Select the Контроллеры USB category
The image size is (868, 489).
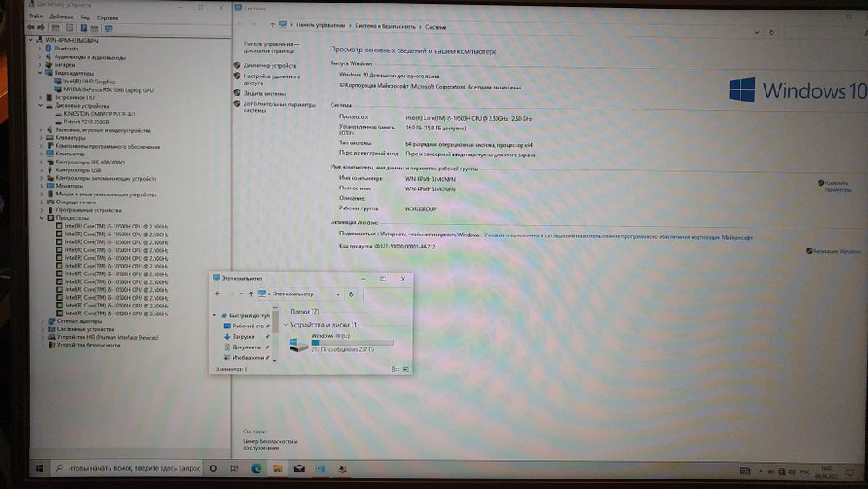tap(78, 170)
